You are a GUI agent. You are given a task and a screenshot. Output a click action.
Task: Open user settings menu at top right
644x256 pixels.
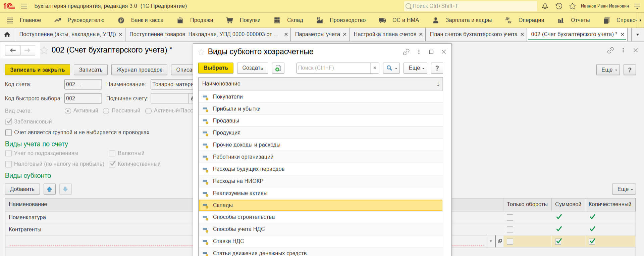[x=637, y=6]
